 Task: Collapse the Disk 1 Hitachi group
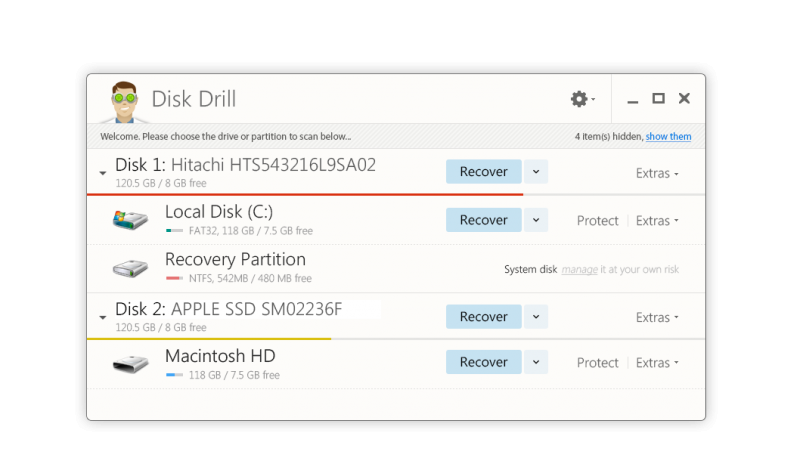click(103, 174)
